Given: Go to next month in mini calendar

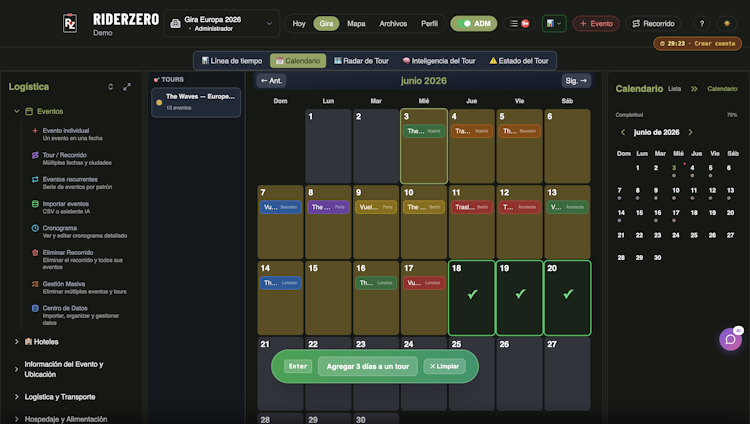Looking at the screenshot, I should [690, 132].
